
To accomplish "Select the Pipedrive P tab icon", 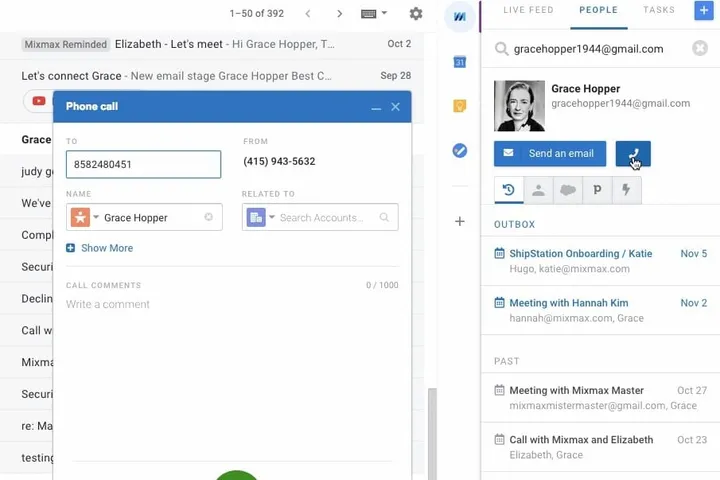I will 597,190.
